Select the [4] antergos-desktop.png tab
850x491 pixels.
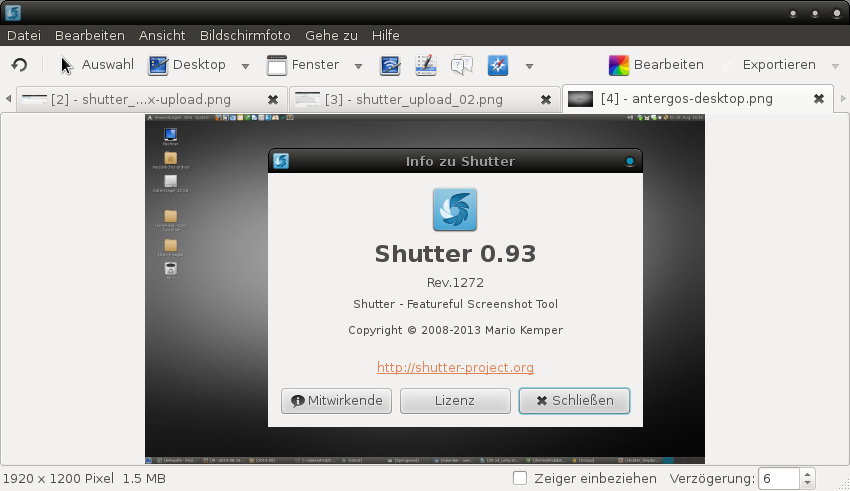pos(697,99)
